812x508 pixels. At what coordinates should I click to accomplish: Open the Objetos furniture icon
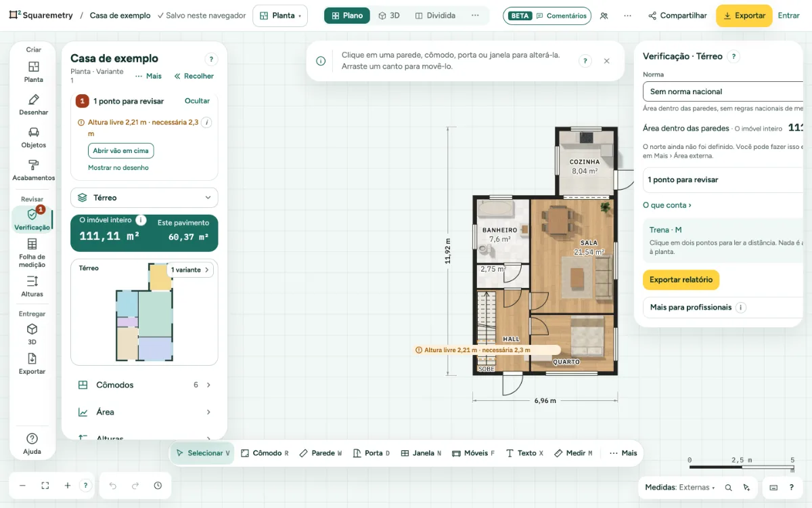pyautogui.click(x=33, y=132)
